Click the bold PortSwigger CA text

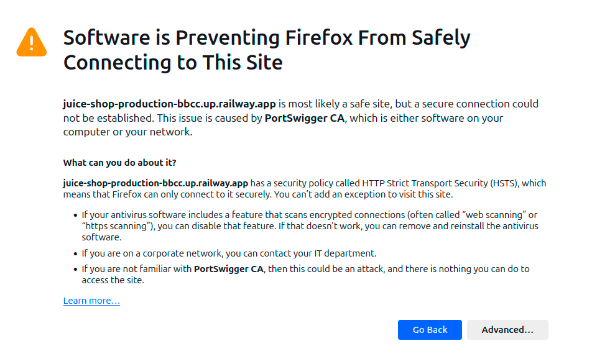[x=304, y=117]
